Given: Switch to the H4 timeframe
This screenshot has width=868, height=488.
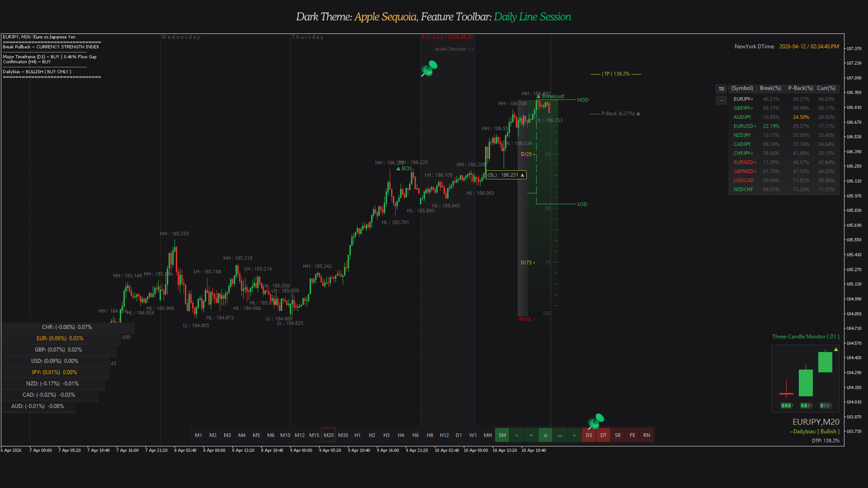Looking at the screenshot, I should [x=401, y=435].
